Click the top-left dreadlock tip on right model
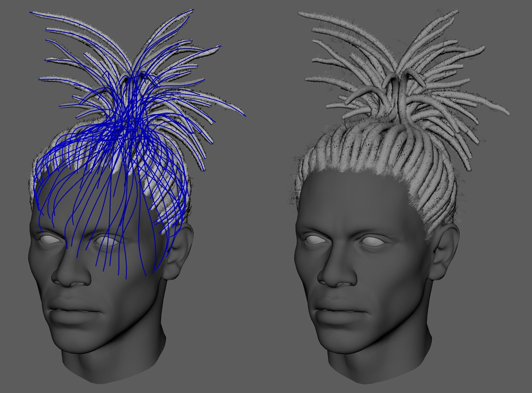This screenshot has width=532, height=393. [300, 13]
